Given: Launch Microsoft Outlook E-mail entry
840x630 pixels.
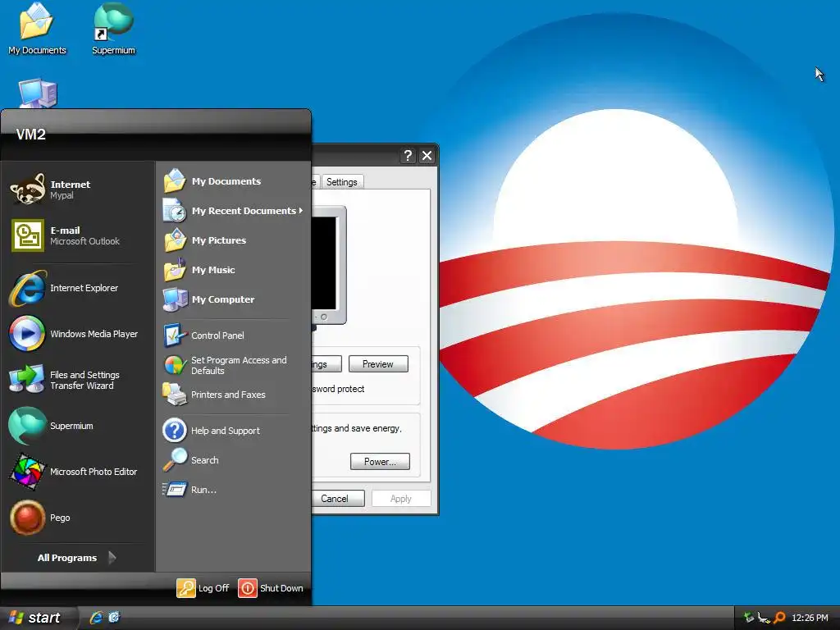Looking at the screenshot, I should point(78,235).
